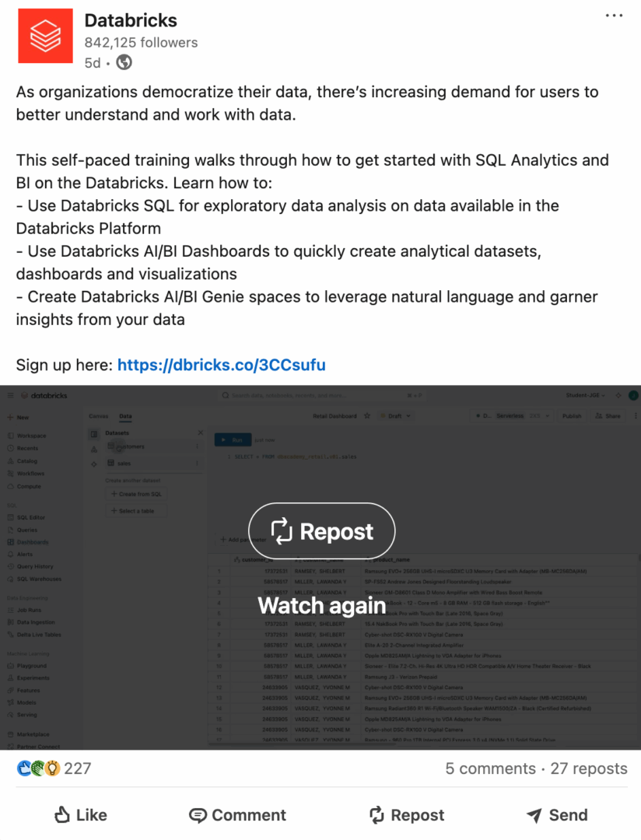The height and width of the screenshot is (840, 641).
Task: Open the dbricks.co sign-up link
Action: coord(221,365)
